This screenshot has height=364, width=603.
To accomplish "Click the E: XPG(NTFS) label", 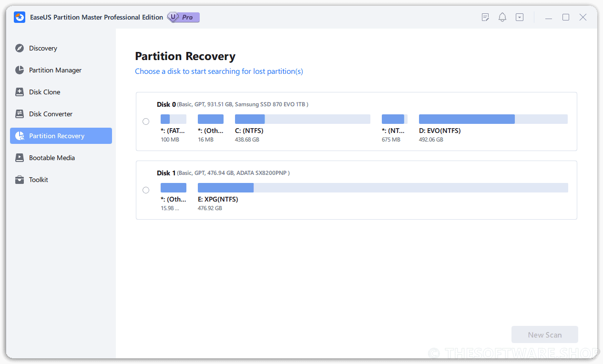I will tap(218, 199).
